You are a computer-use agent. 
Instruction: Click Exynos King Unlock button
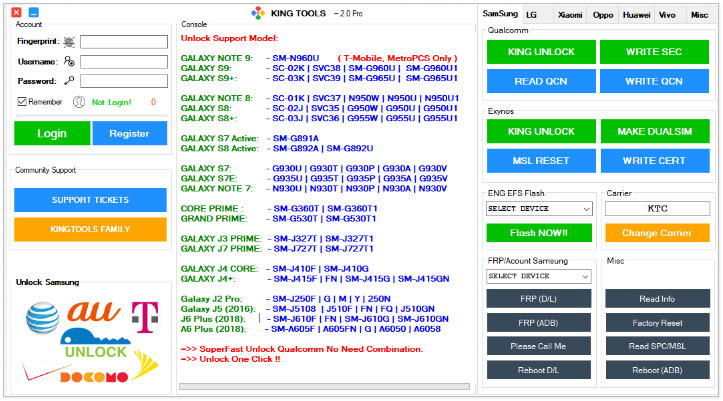click(541, 131)
